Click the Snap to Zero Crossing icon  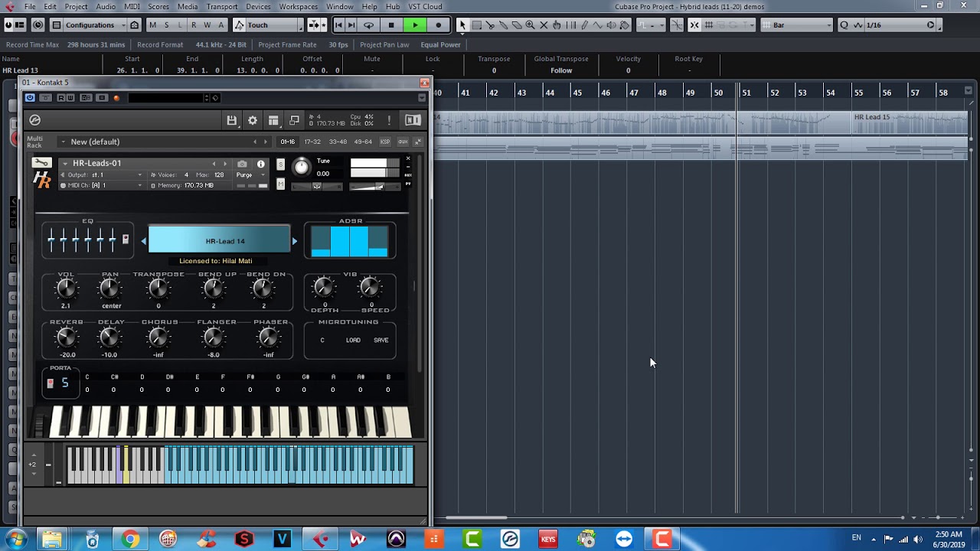click(677, 25)
